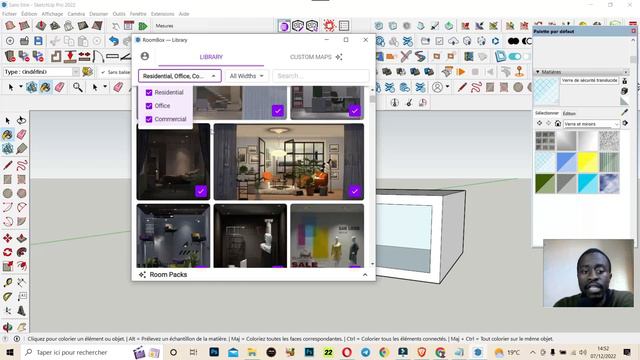Click the red gear extension icon
The height and width of the screenshot is (360, 640).
point(329,26)
